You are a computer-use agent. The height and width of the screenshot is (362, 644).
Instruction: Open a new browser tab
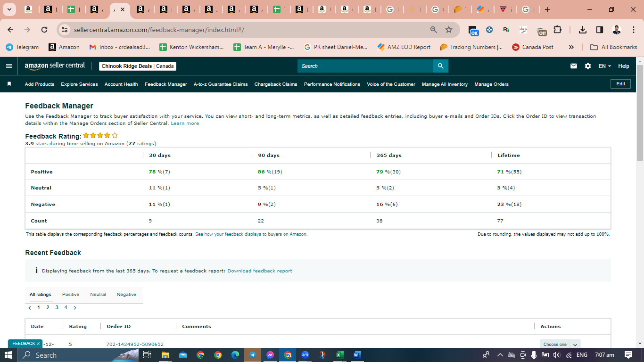click(547, 9)
